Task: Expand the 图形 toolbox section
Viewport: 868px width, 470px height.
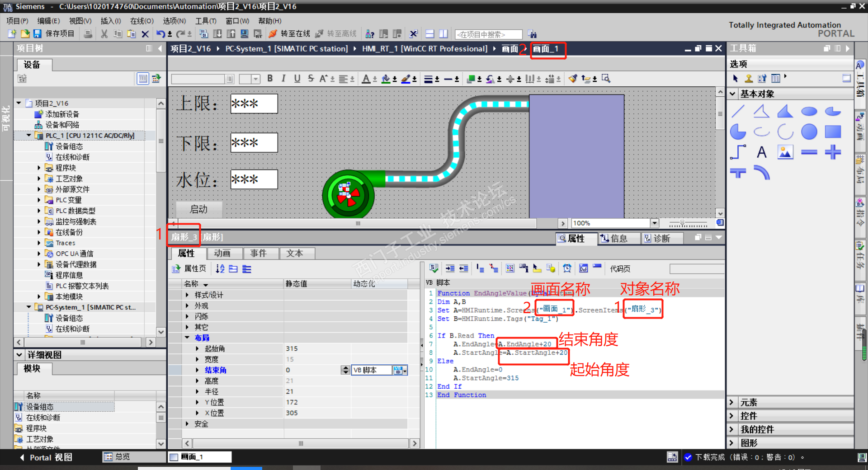Action: 732,443
